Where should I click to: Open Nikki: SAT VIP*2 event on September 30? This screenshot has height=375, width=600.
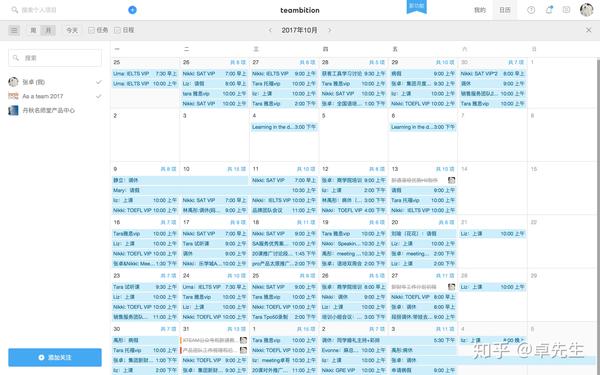click(x=492, y=73)
